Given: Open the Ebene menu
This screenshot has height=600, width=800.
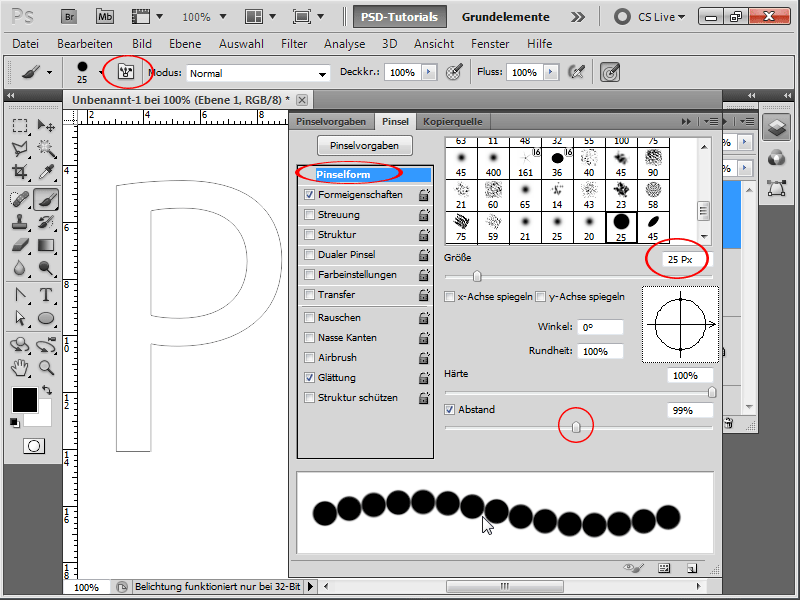Looking at the screenshot, I should (x=185, y=44).
